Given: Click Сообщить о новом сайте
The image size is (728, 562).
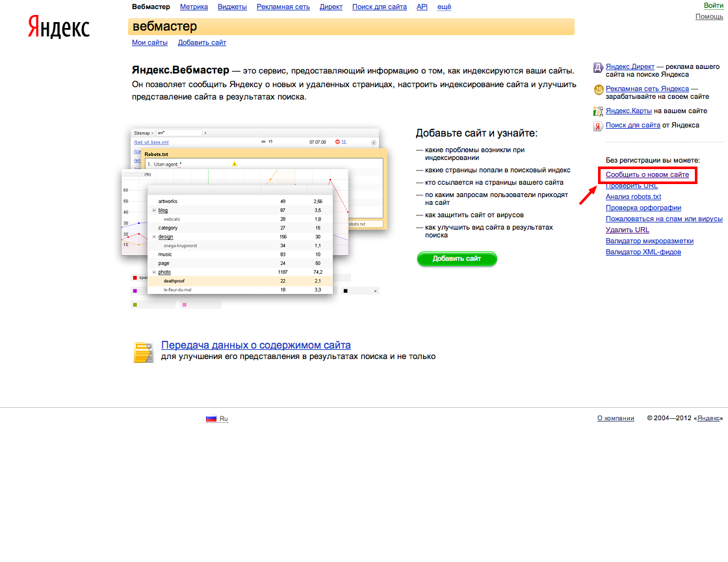Looking at the screenshot, I should point(647,174).
